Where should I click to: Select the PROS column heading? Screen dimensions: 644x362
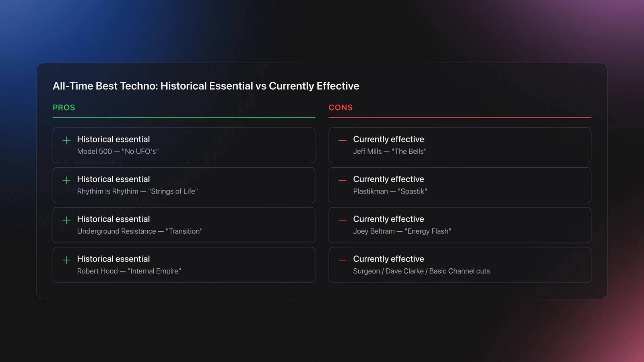pos(64,108)
